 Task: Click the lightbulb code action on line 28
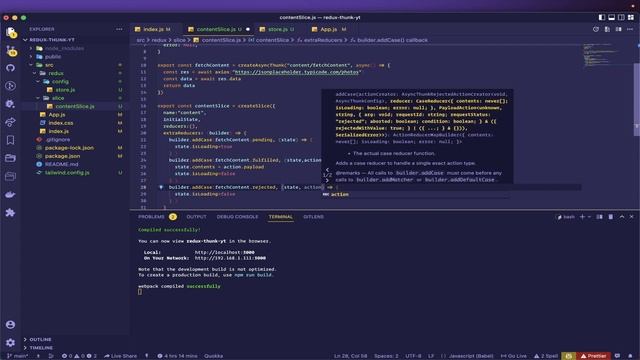click(x=161, y=187)
